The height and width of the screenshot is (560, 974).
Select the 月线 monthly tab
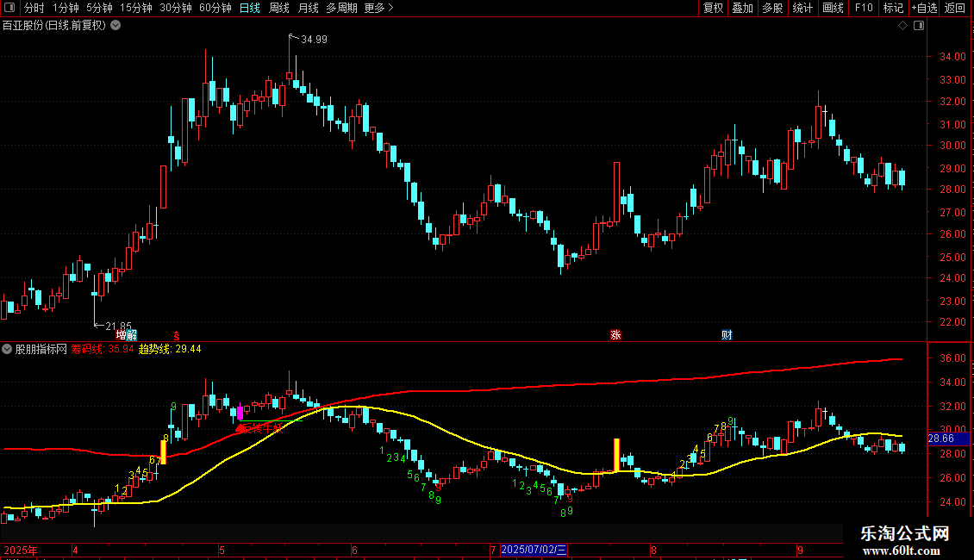coord(309,8)
